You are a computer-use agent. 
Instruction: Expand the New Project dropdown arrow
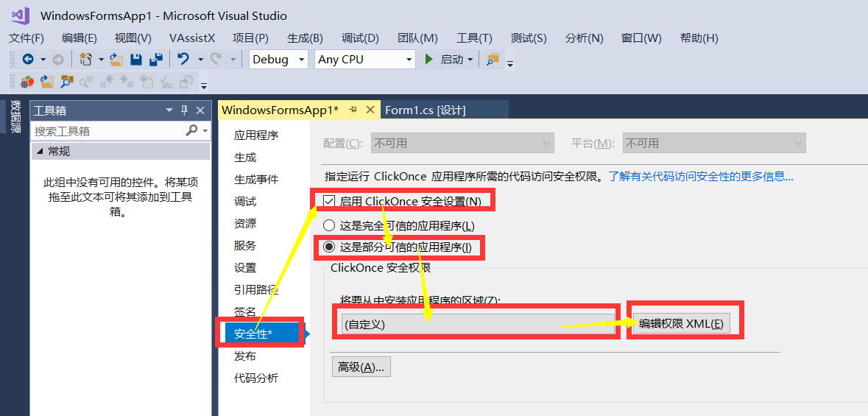pos(101,59)
